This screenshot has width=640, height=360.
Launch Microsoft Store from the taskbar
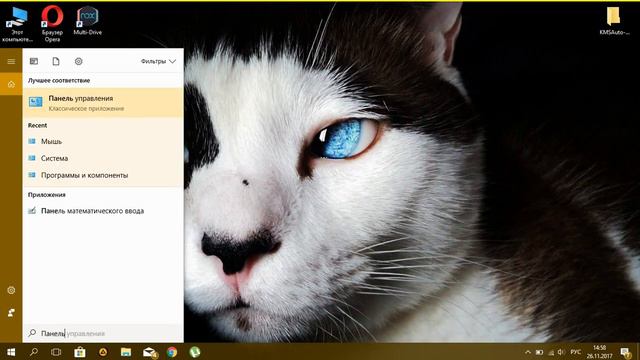(x=80, y=352)
